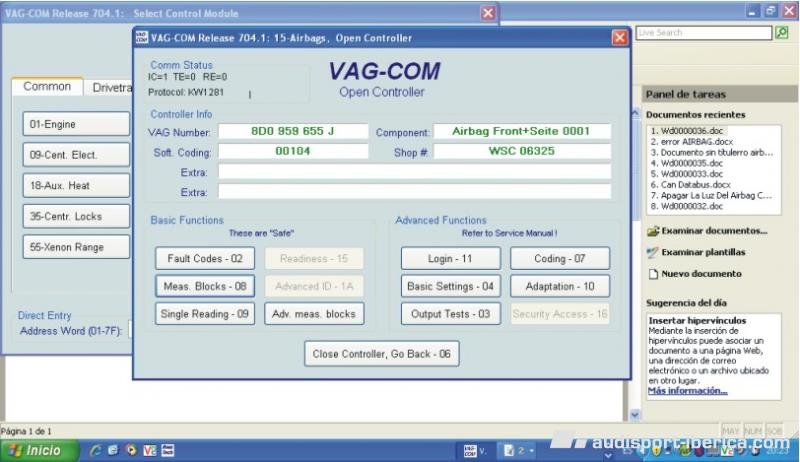Click Página 1 de 1 status text
This screenshot has width=800, height=462.
pos(26,431)
